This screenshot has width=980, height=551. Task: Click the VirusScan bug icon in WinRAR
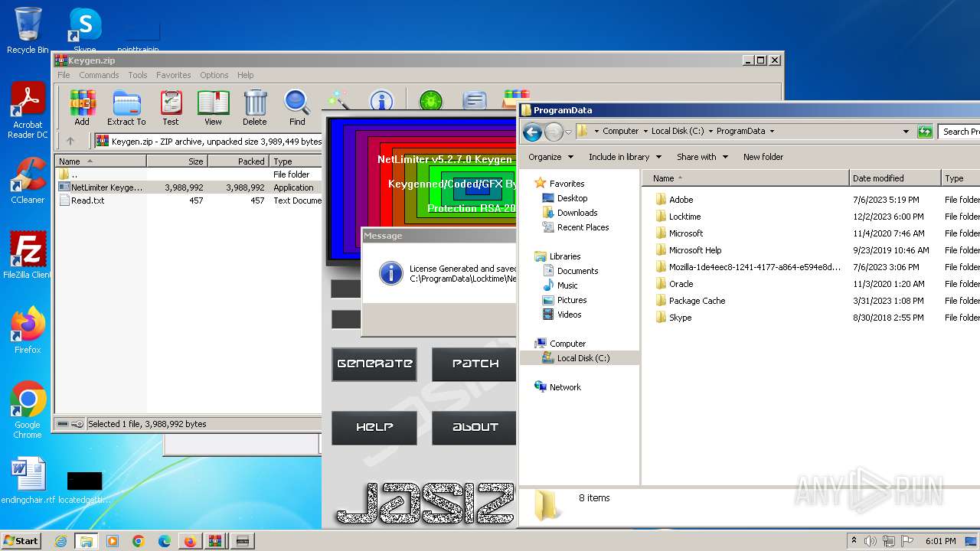(x=430, y=100)
